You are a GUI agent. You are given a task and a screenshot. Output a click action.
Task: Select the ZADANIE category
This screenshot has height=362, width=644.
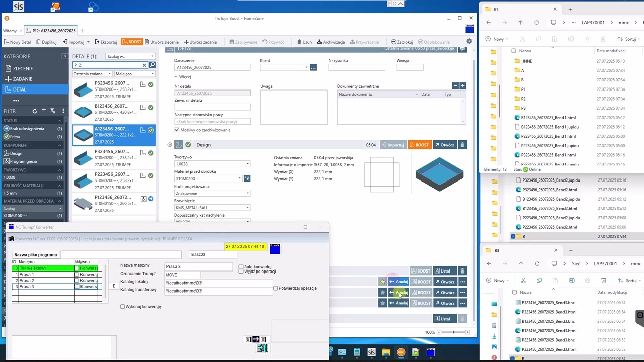(34, 79)
